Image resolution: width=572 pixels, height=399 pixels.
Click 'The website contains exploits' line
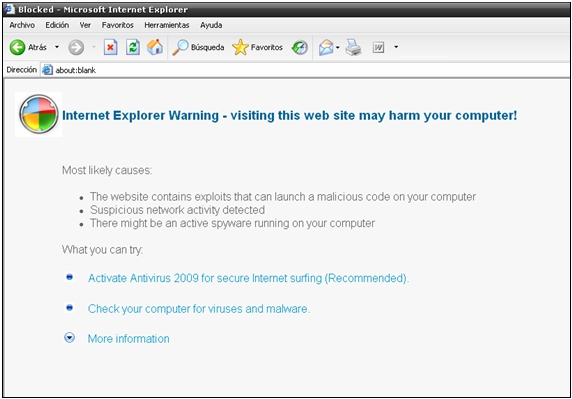click(x=283, y=197)
